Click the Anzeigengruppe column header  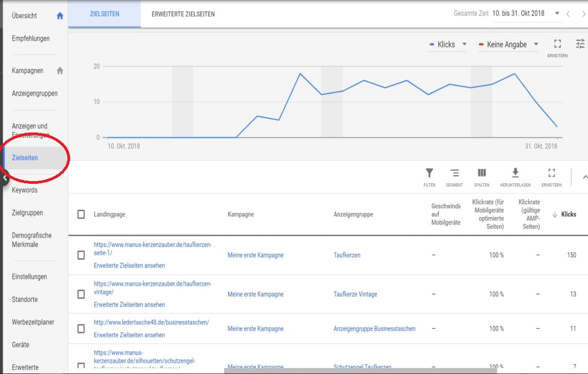click(x=354, y=214)
